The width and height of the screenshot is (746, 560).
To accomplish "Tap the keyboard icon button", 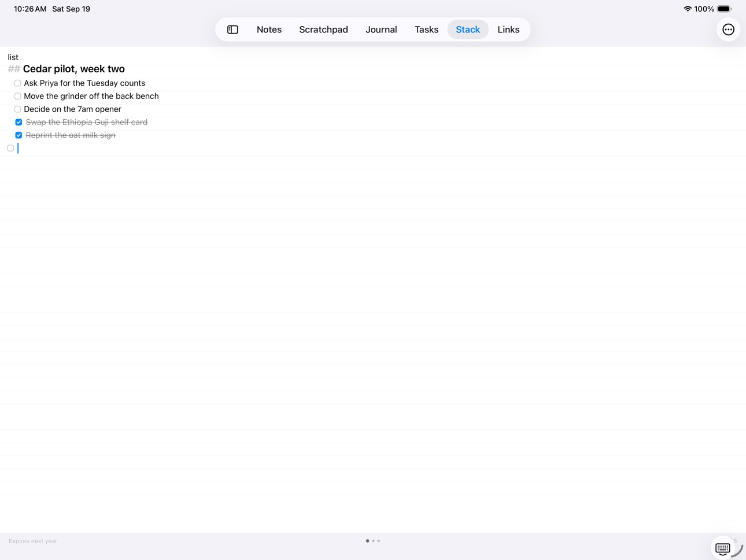I will 722,548.
